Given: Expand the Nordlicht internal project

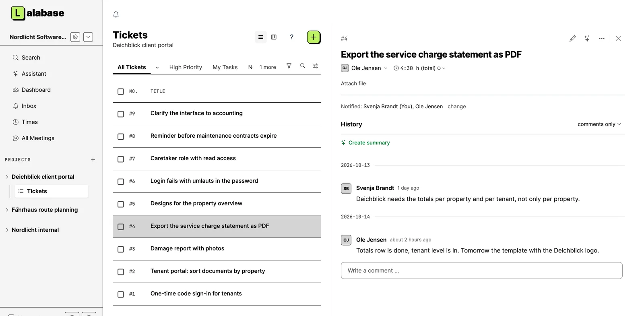Looking at the screenshot, I should click(7, 230).
